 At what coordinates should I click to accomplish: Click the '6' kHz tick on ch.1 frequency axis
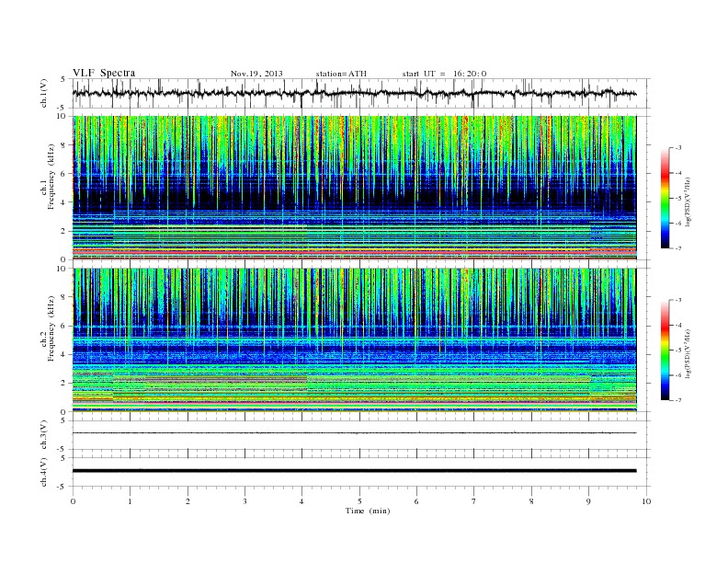coord(64,174)
